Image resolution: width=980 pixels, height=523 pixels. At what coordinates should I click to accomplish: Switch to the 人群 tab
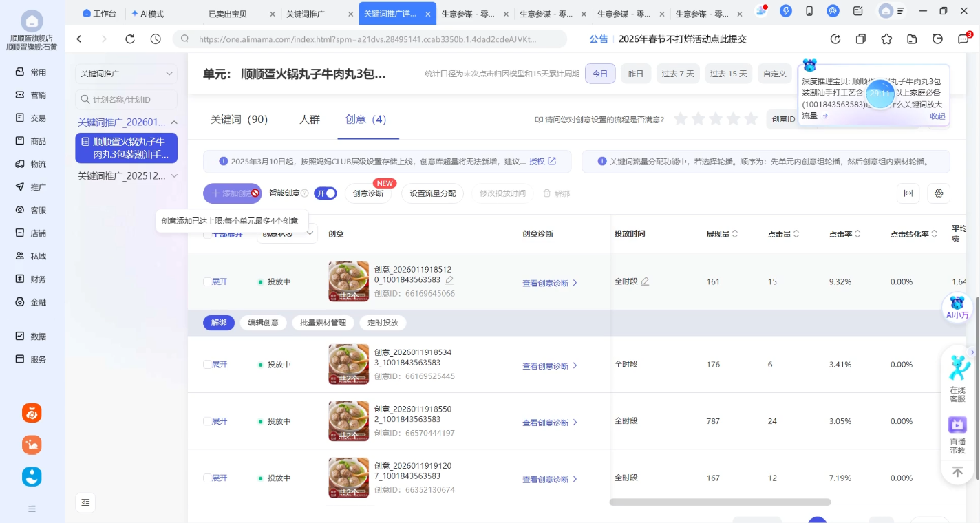310,119
